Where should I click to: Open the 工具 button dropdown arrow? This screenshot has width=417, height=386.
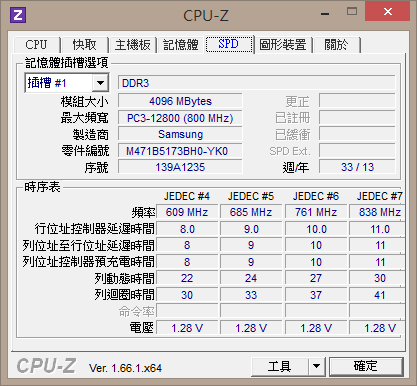[316, 367]
